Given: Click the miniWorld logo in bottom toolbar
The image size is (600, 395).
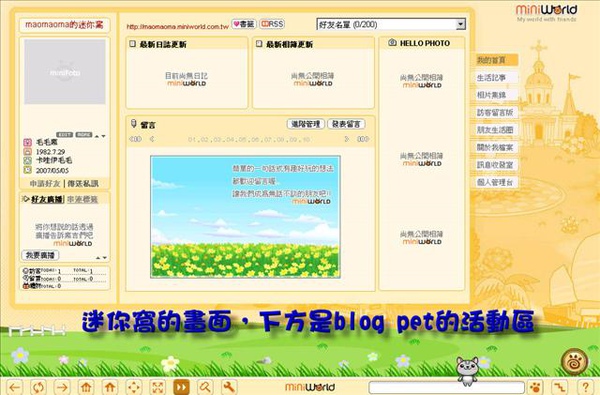Looking at the screenshot, I should [x=310, y=387].
